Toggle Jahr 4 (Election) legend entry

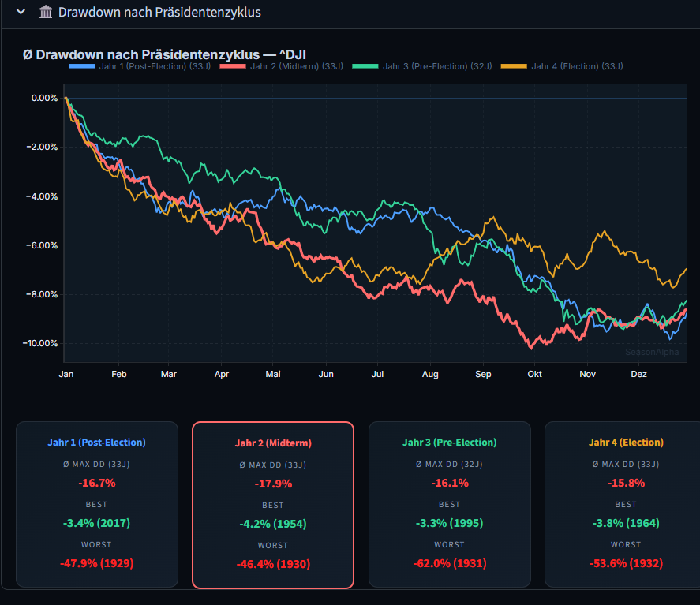(x=562, y=66)
